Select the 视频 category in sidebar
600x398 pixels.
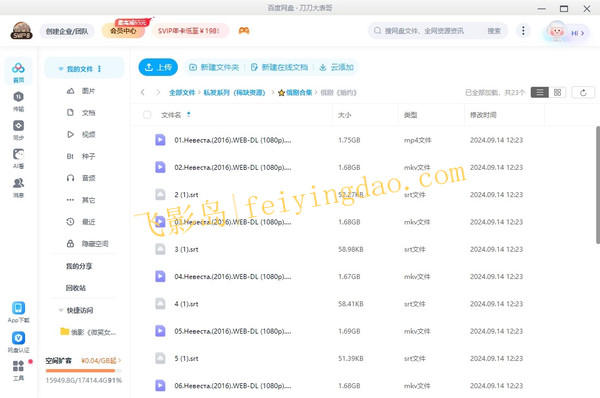(x=81, y=134)
